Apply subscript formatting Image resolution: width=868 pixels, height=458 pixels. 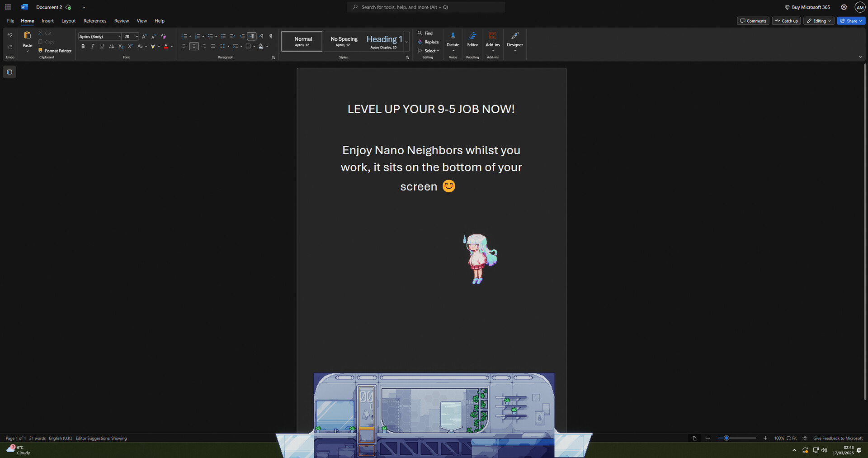point(121,46)
